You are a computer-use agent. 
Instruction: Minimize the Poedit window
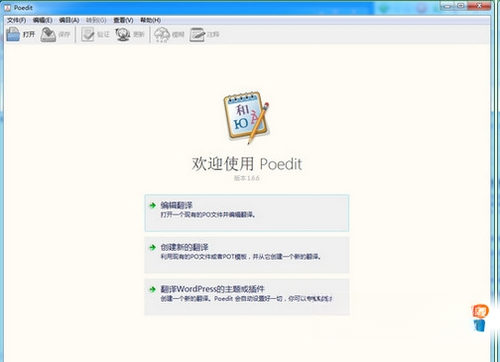click(x=448, y=6)
